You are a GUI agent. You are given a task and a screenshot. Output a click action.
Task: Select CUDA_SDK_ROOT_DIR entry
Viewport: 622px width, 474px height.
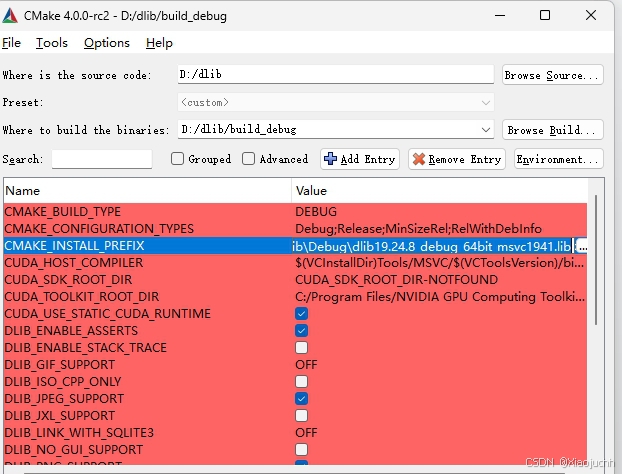tap(68, 280)
